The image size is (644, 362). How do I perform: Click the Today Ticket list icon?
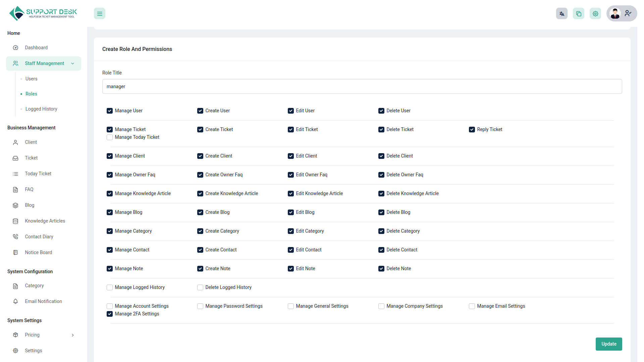[x=15, y=174]
